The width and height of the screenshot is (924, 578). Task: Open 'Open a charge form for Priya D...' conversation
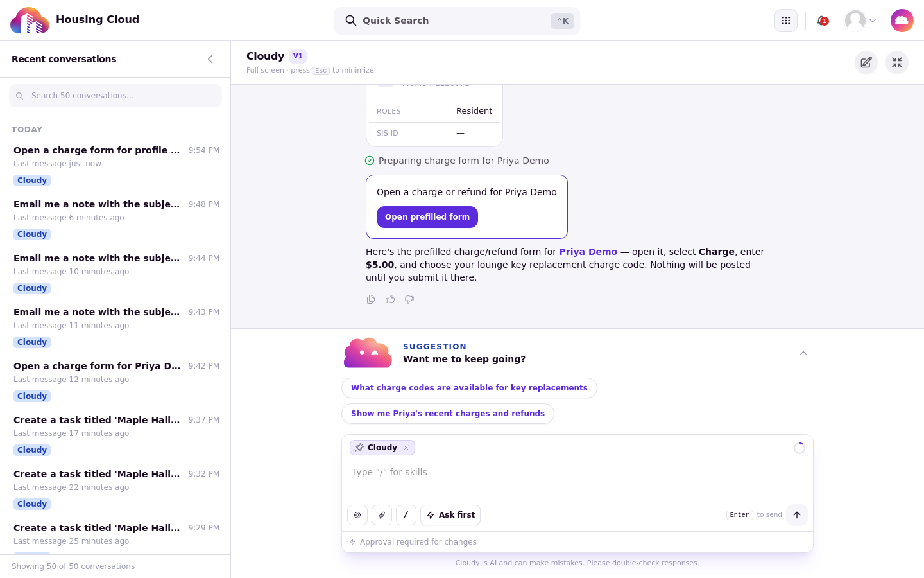click(116, 381)
